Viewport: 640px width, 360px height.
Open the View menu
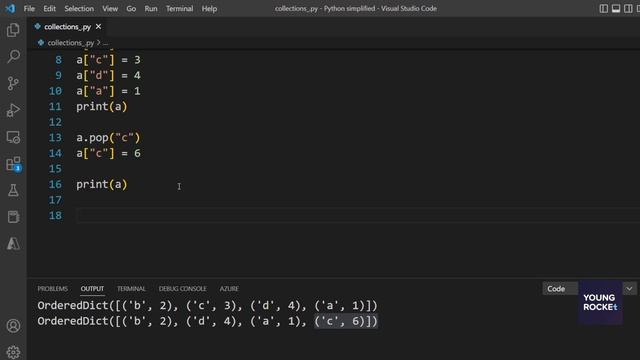[110, 9]
